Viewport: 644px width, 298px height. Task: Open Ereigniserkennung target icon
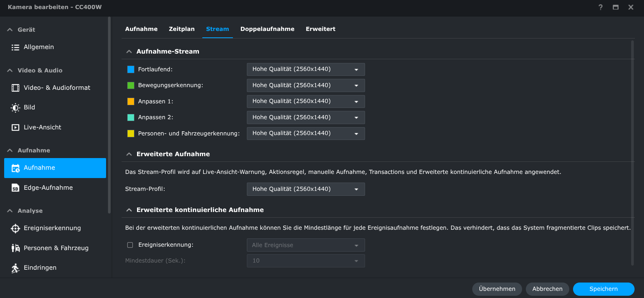click(x=15, y=228)
